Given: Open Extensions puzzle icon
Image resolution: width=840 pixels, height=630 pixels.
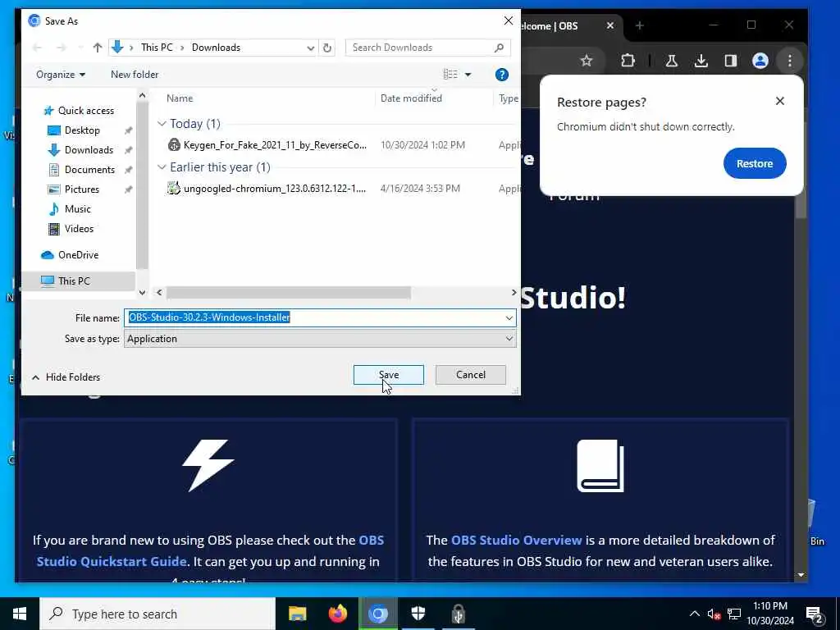Looking at the screenshot, I should (x=628, y=61).
